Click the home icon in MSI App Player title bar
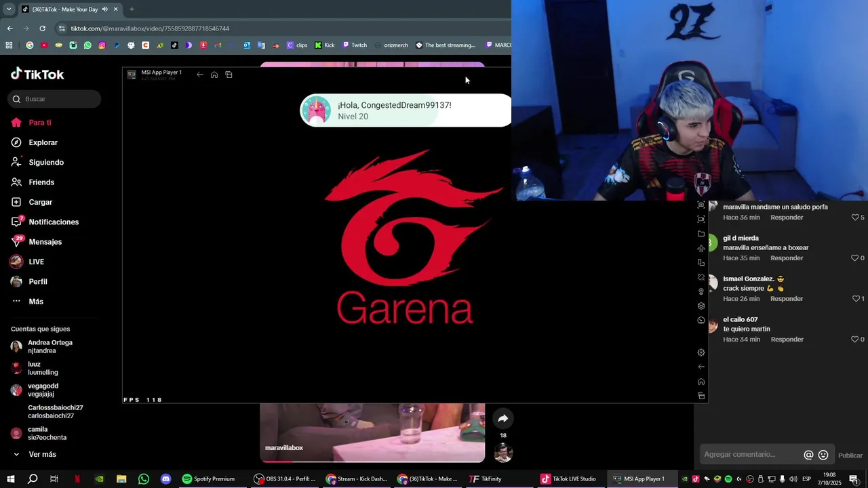Image resolution: width=868 pixels, height=488 pixels. [214, 75]
